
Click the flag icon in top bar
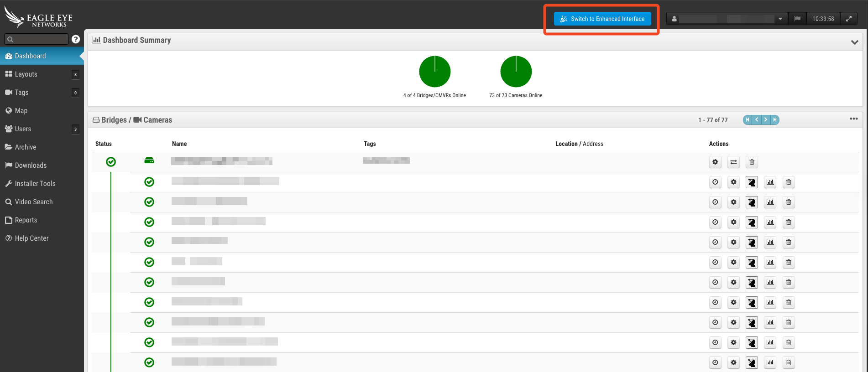[x=797, y=19]
